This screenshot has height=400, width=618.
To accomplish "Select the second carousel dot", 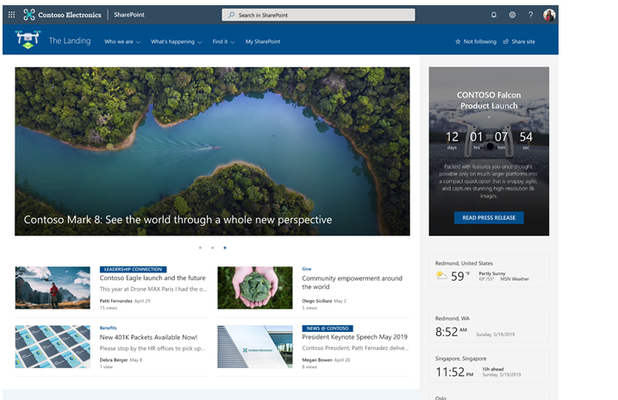I will click(x=212, y=248).
